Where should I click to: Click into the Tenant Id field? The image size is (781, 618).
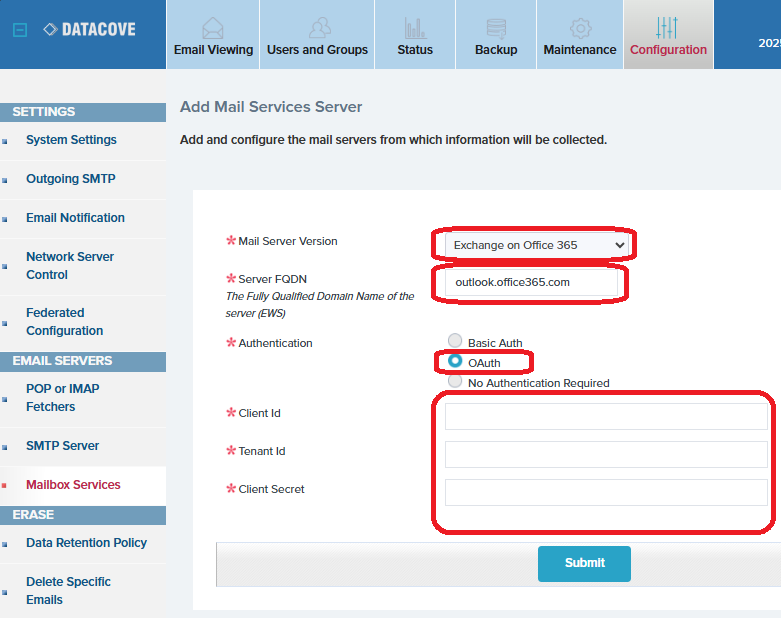click(x=606, y=454)
